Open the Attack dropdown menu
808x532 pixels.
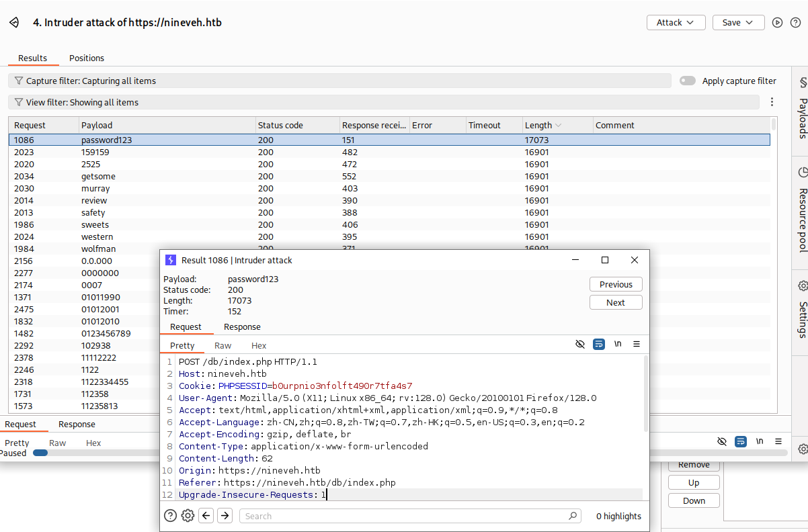pyautogui.click(x=676, y=23)
